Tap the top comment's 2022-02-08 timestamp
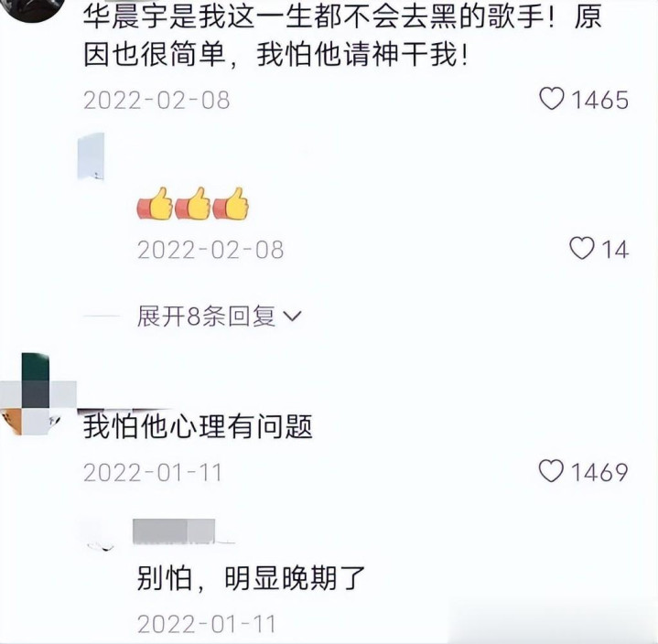The height and width of the screenshot is (644, 658). pos(156,101)
